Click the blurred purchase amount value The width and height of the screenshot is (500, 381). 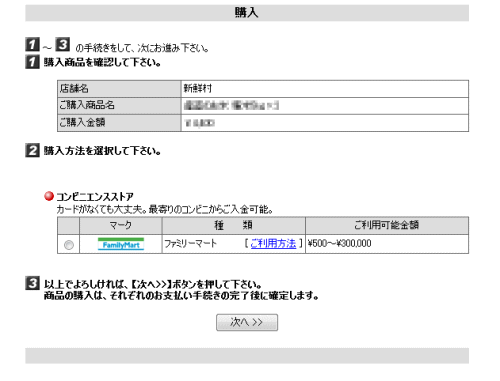[199, 123]
